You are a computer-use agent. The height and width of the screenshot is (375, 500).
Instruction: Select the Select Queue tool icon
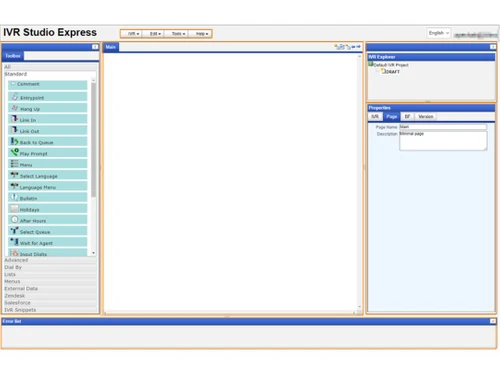pyautogui.click(x=14, y=231)
